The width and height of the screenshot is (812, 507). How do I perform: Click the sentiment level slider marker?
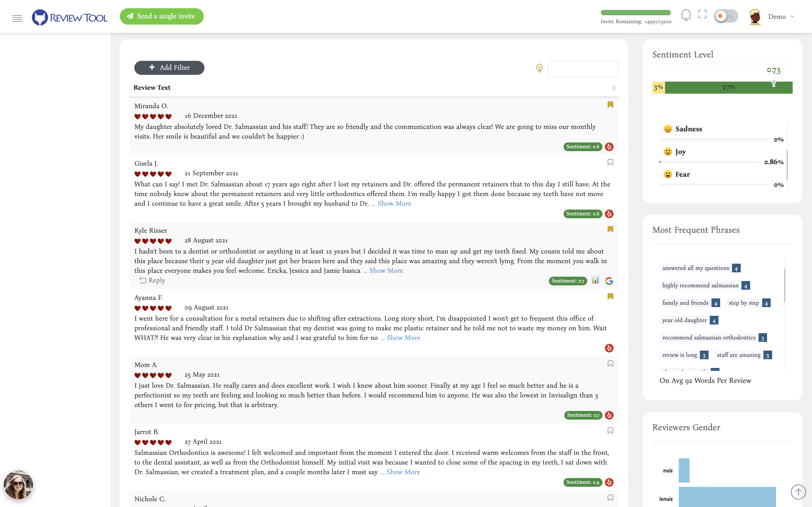(x=773, y=84)
